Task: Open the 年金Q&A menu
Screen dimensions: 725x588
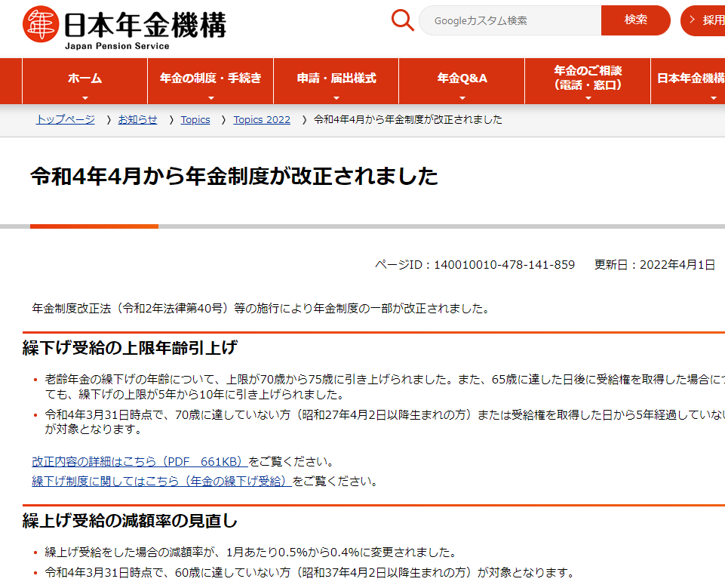Action: tap(462, 81)
